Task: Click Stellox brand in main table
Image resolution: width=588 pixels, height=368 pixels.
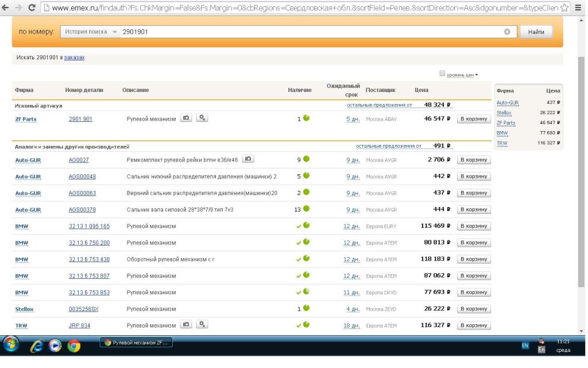Action: [x=24, y=309]
